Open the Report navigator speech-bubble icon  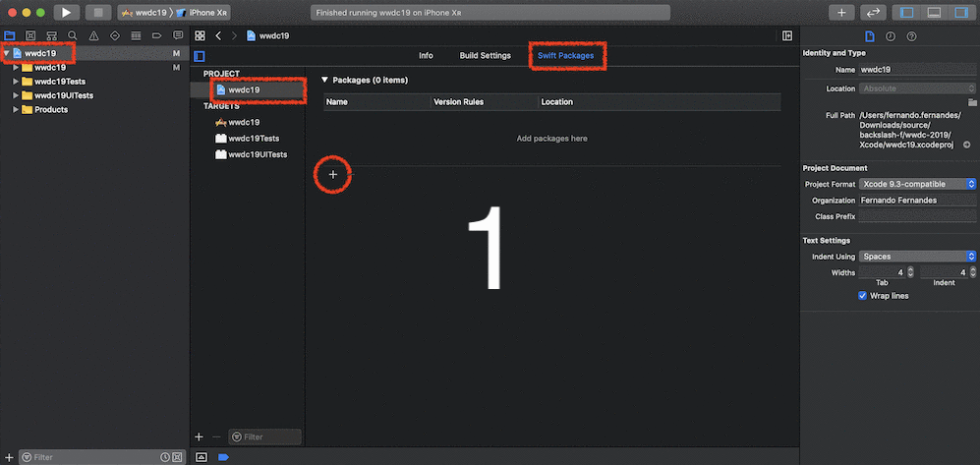[178, 35]
